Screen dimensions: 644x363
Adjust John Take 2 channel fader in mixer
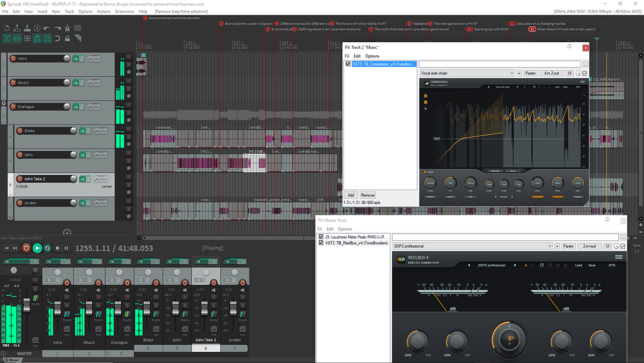coord(204,308)
